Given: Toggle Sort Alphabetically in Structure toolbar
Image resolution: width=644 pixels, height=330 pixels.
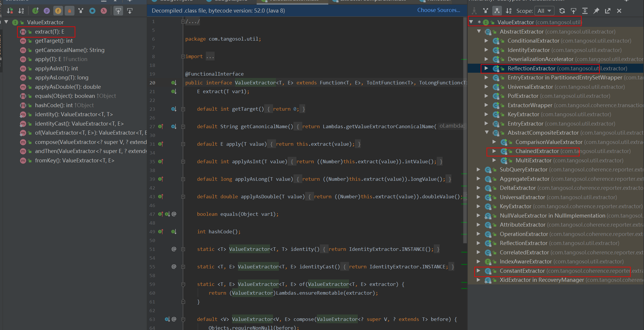Looking at the screenshot, I should click(21, 11).
